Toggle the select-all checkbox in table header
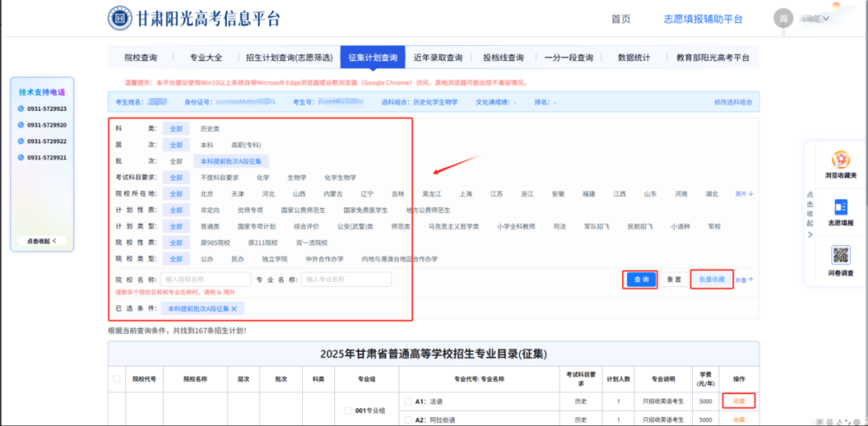The height and width of the screenshot is (426, 868). (117, 379)
